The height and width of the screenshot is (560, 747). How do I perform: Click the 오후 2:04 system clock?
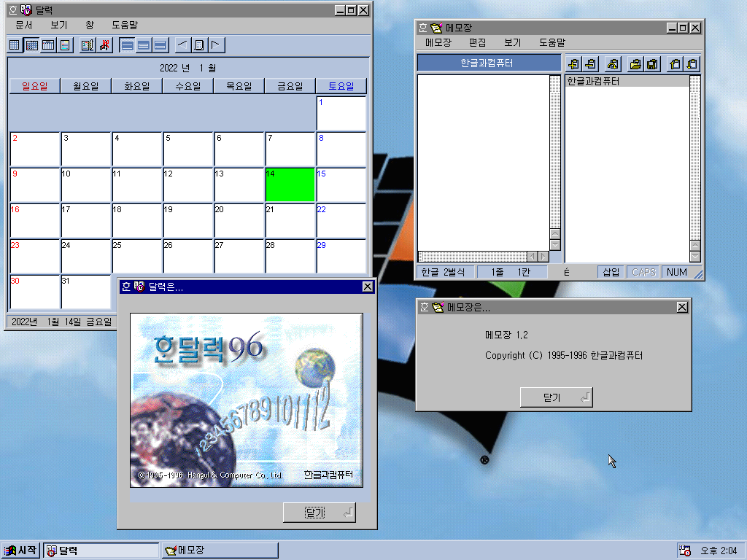[719, 551]
